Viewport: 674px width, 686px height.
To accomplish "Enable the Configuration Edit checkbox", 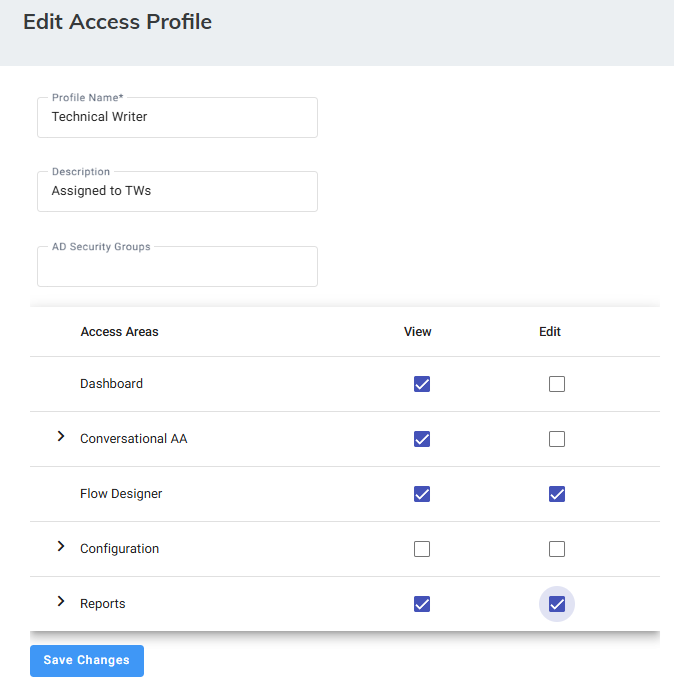I will pos(557,549).
